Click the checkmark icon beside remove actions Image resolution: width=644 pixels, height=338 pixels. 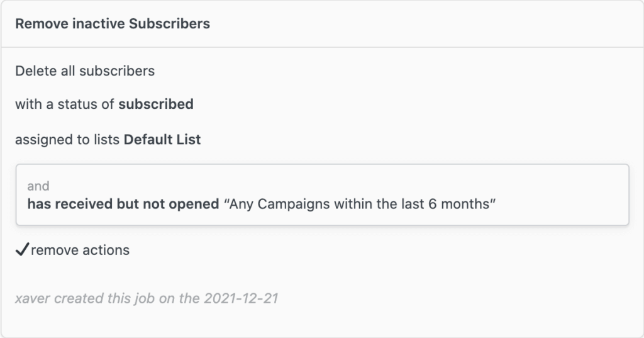pyautogui.click(x=22, y=249)
